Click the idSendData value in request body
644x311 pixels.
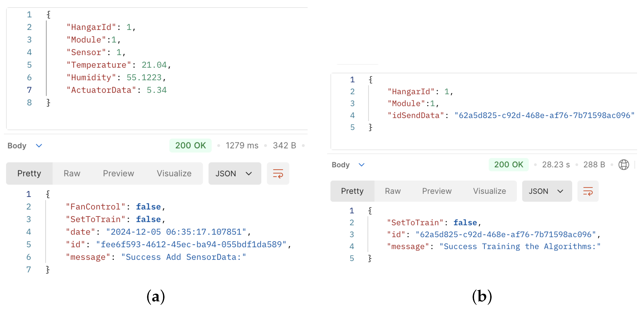coord(544,115)
